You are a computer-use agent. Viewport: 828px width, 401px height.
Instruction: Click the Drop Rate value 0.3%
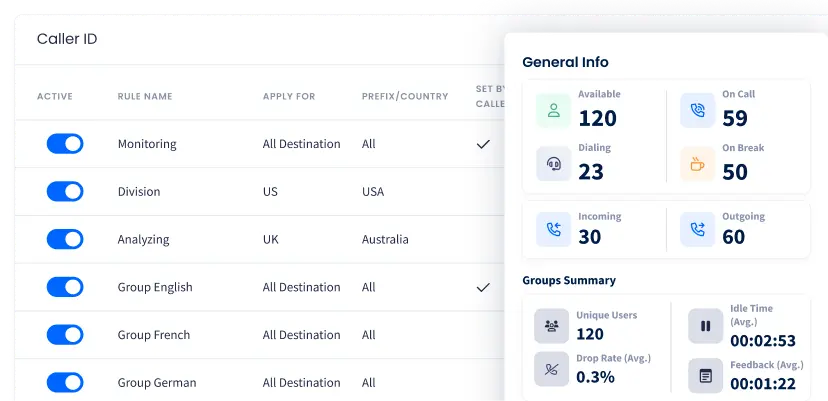pos(595,377)
